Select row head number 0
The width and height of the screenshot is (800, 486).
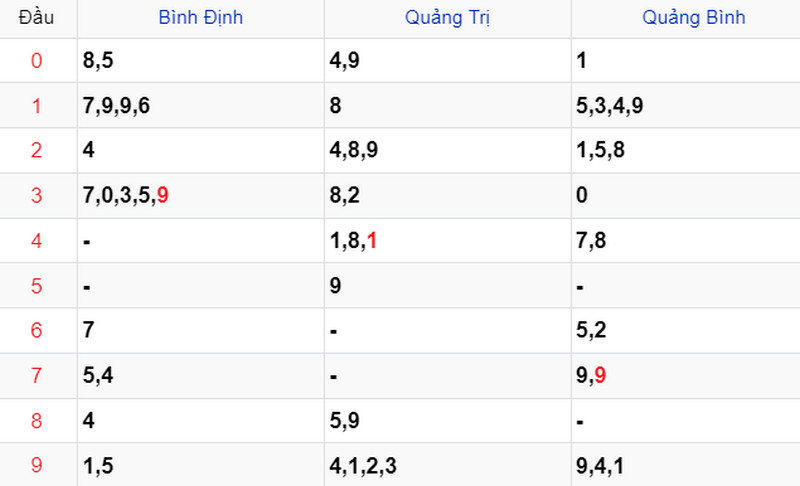[36, 61]
